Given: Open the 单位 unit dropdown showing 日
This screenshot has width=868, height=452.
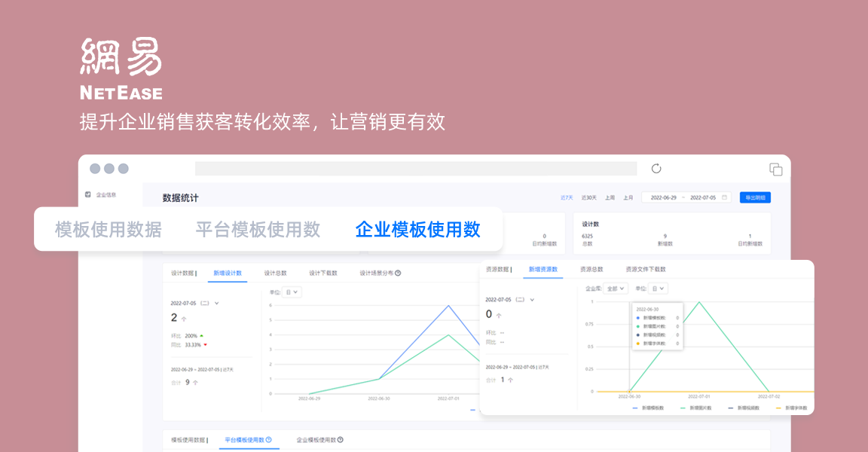Looking at the screenshot, I should pos(658,289).
